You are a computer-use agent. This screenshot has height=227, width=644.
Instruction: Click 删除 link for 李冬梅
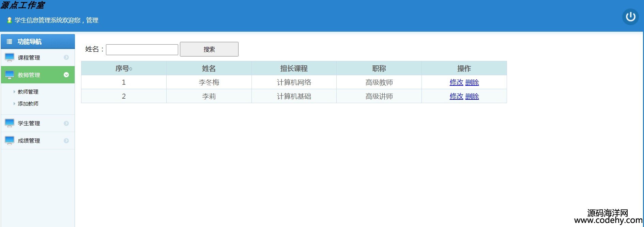pos(472,82)
